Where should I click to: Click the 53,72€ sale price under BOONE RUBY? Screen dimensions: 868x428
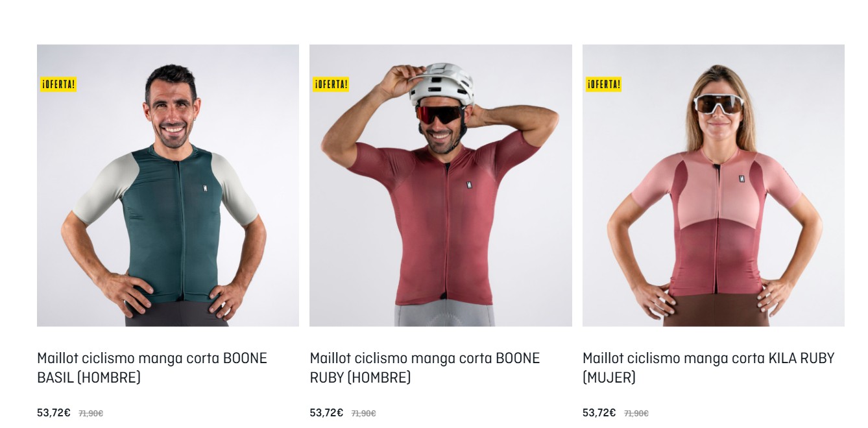click(326, 412)
